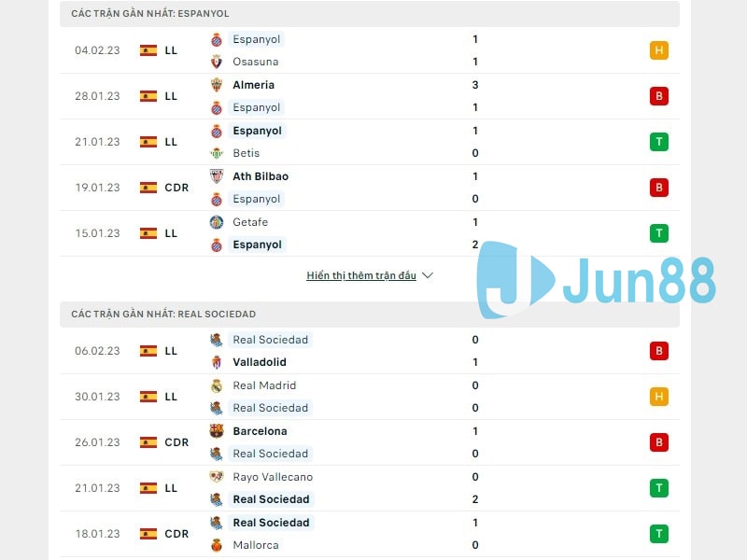747x560 pixels.
Task: Click the Spanish flag color swatch
Action: click(148, 50)
